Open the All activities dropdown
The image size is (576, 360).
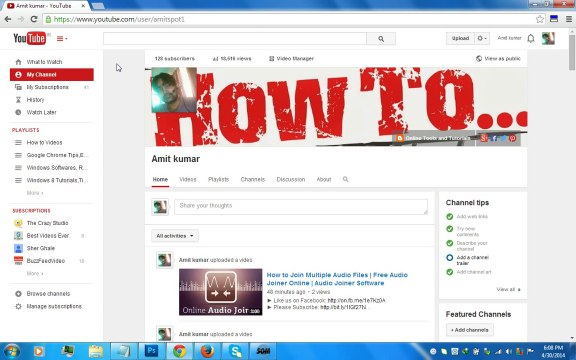click(175, 236)
